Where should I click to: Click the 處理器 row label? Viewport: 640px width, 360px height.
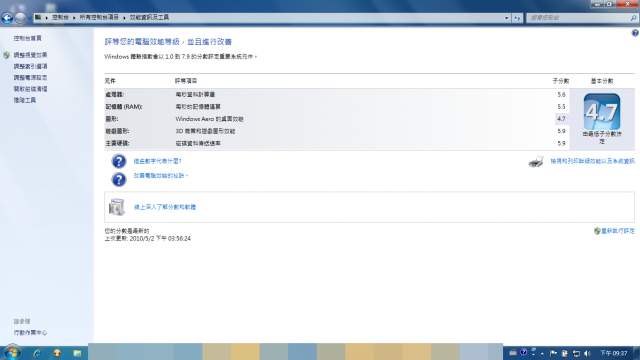pyautogui.click(x=115, y=94)
